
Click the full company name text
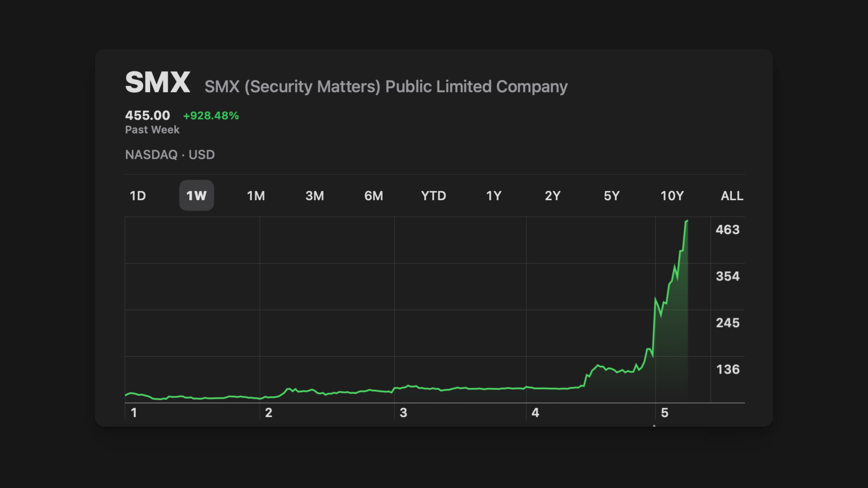(x=386, y=87)
